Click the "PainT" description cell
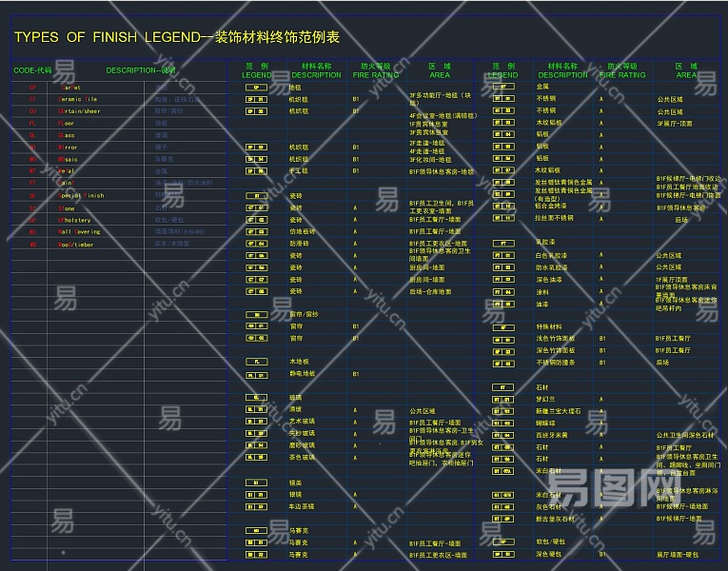Screen dimensions: 728x571 (x=66, y=183)
